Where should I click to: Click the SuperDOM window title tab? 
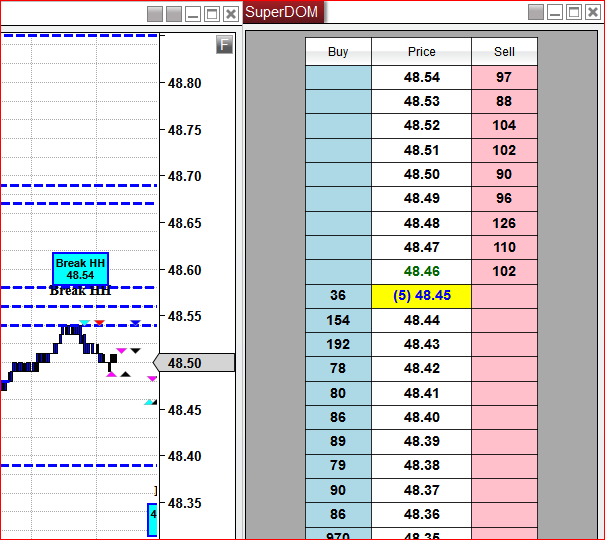pos(283,12)
